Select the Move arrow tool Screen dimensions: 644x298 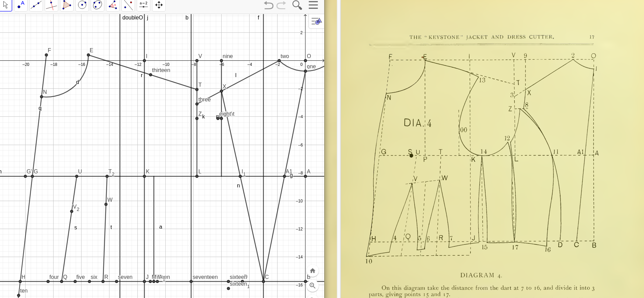click(x=5, y=5)
